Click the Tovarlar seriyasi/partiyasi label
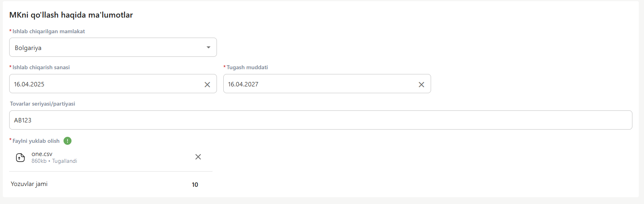 pyautogui.click(x=42, y=104)
